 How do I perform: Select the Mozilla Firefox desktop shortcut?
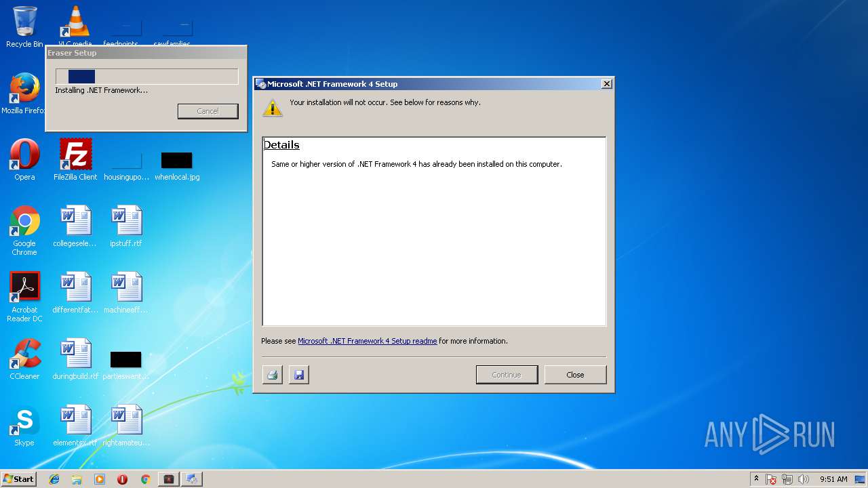point(24,94)
